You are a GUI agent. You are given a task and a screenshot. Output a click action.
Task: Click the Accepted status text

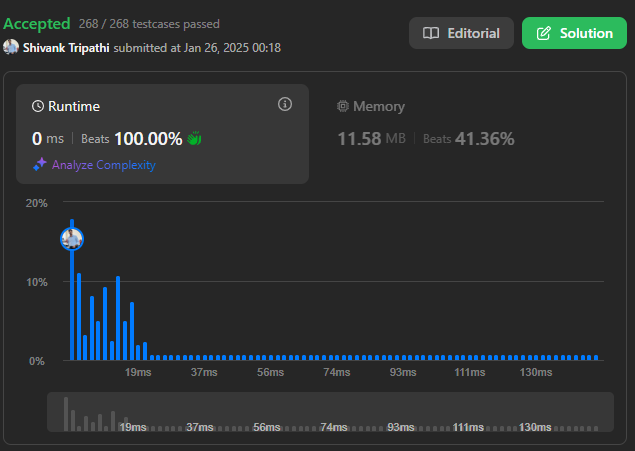37,24
